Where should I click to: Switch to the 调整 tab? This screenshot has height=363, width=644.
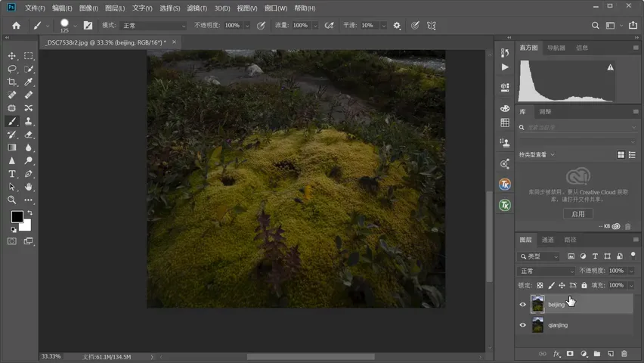pyautogui.click(x=545, y=112)
